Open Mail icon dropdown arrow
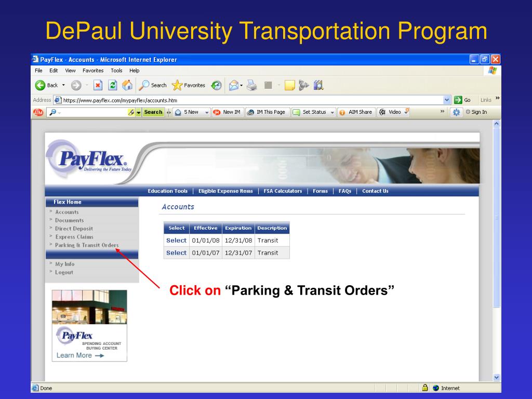The width and height of the screenshot is (532, 399). pos(241,85)
